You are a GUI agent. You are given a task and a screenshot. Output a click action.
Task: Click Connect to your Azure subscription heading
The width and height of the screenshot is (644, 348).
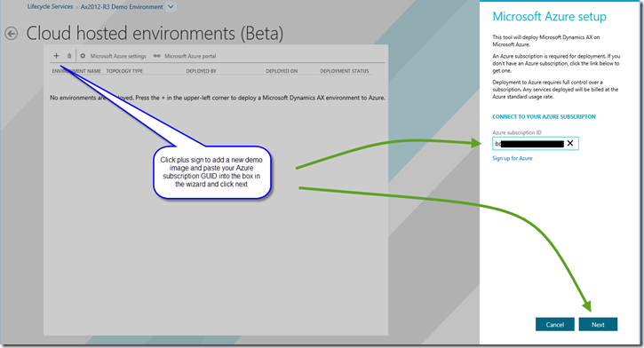tap(544, 117)
